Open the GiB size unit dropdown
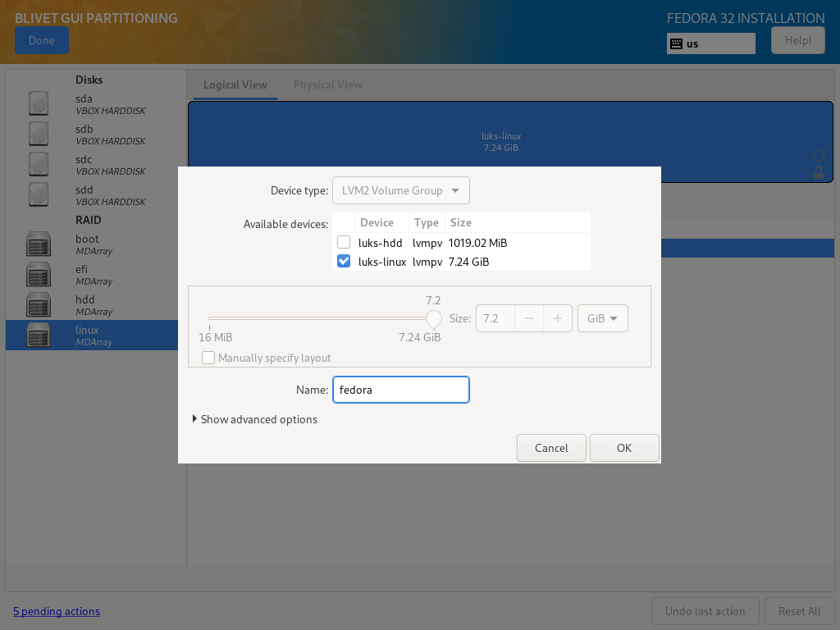 pos(603,318)
